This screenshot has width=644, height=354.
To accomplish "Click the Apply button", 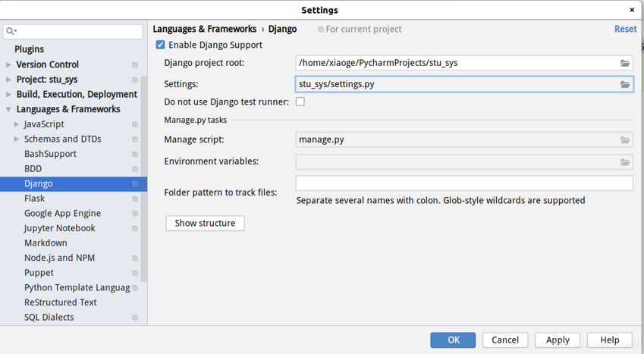I will click(x=558, y=340).
